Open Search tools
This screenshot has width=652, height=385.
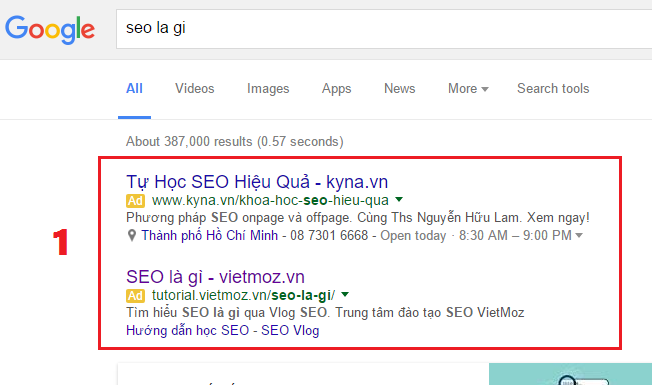[553, 89]
